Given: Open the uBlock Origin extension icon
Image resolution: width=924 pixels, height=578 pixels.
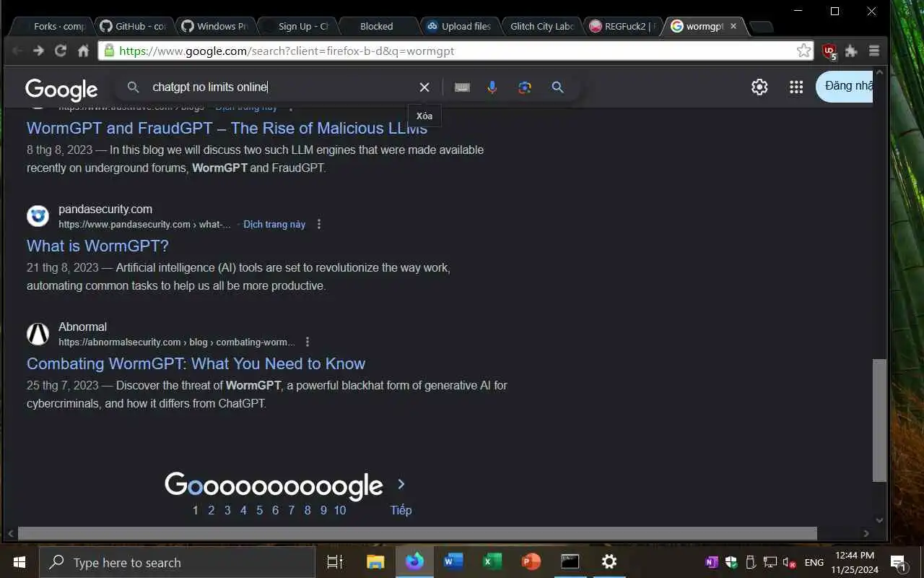Looking at the screenshot, I should pyautogui.click(x=829, y=51).
